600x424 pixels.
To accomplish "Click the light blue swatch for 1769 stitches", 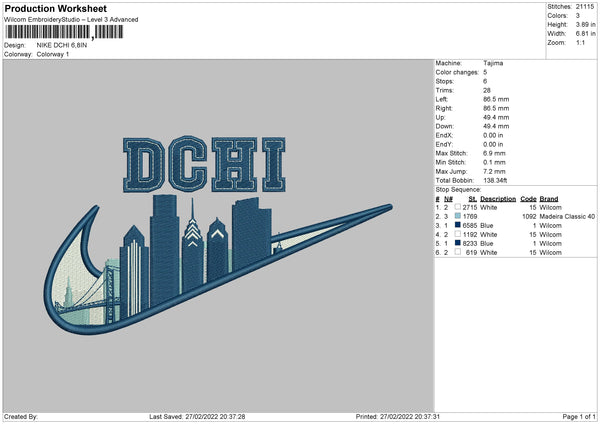I will click(x=458, y=216).
